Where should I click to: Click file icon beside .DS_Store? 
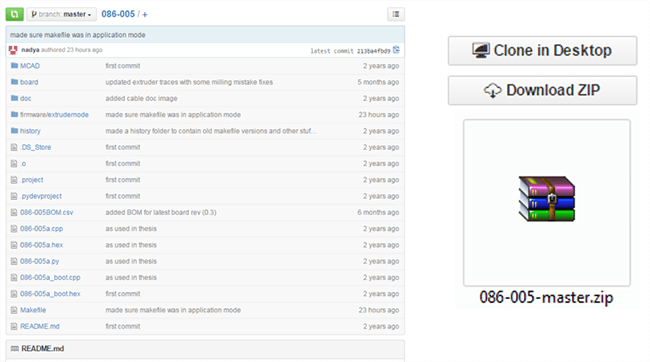click(14, 147)
